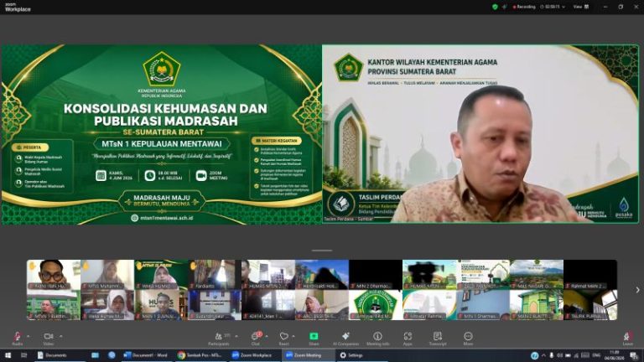The height and width of the screenshot is (362, 644).
Task: Open the View layout menu
Action: (581, 7)
